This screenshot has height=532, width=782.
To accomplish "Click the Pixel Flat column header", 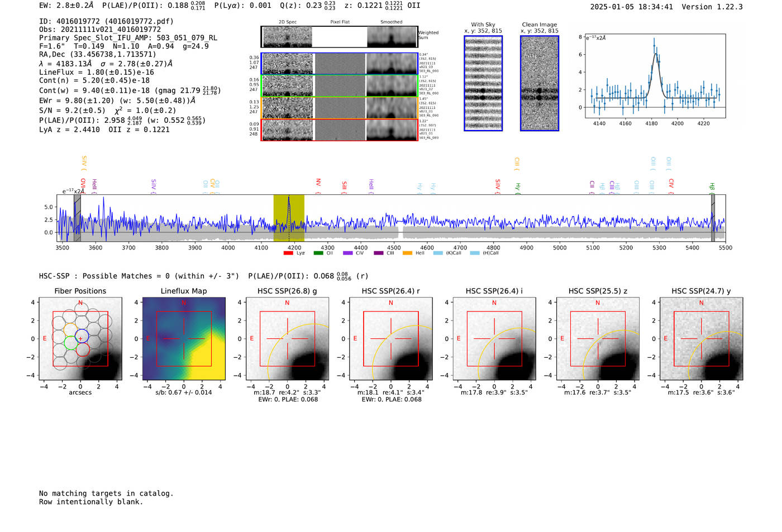I will [340, 22].
